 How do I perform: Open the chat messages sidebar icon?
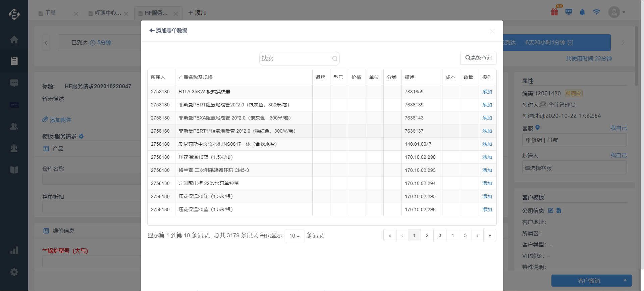pyautogui.click(x=14, y=83)
